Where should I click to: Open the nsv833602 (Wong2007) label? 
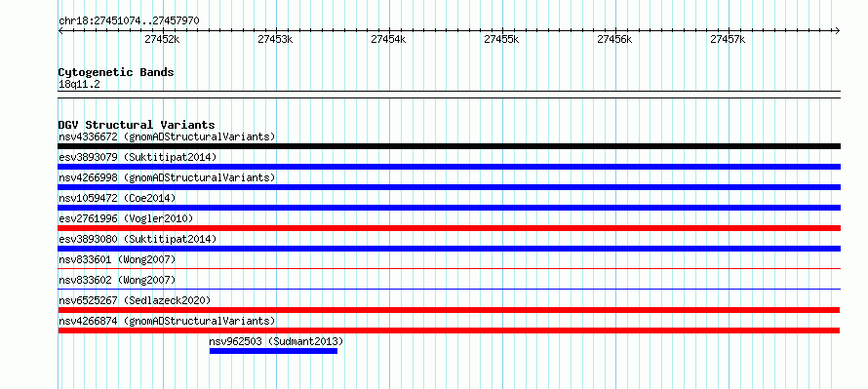tap(117, 280)
